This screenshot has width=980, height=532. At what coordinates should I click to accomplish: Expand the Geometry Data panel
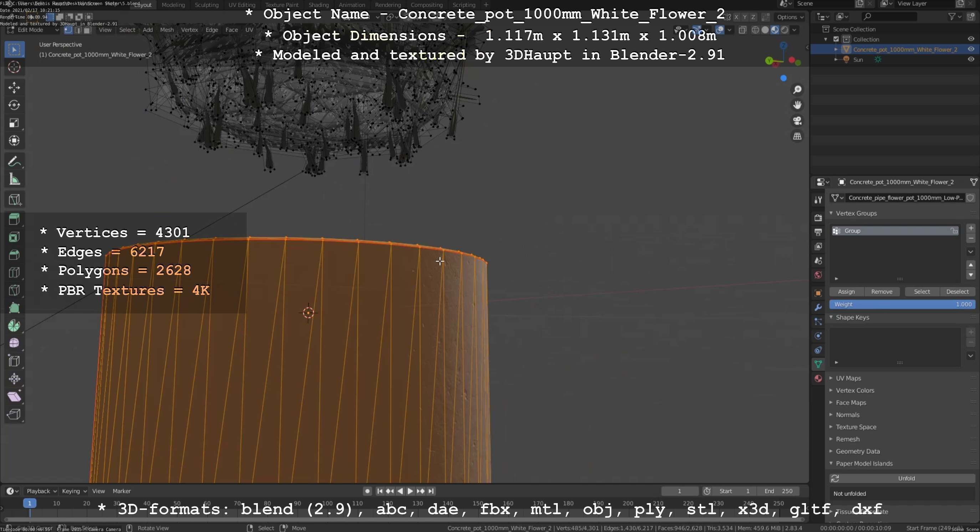pyautogui.click(x=831, y=451)
